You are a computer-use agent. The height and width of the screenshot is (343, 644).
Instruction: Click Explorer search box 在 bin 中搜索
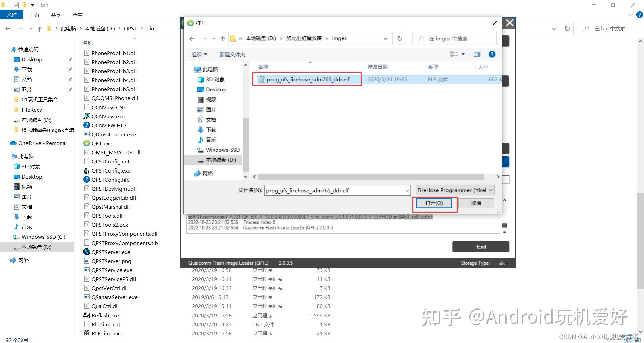tap(609, 29)
